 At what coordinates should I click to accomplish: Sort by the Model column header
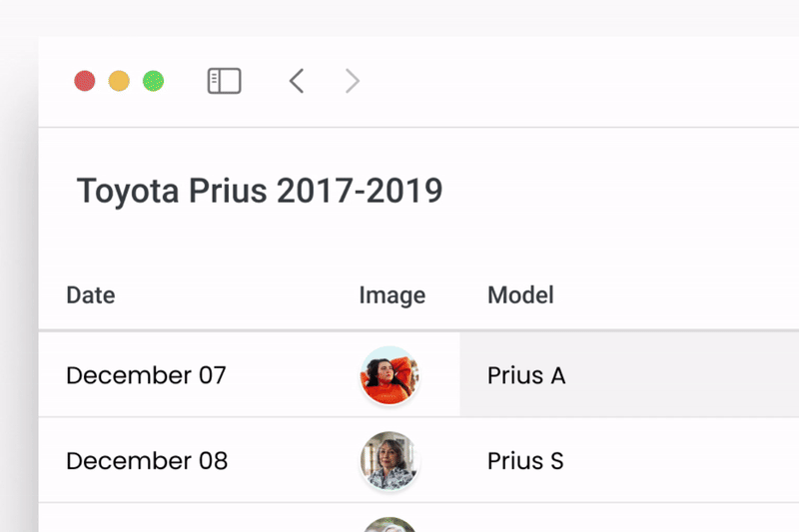pos(520,295)
